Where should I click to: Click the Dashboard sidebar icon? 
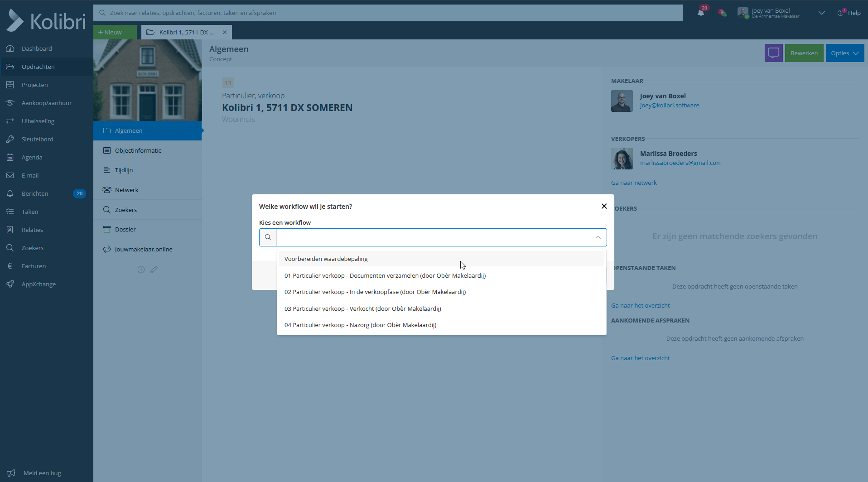coord(10,48)
